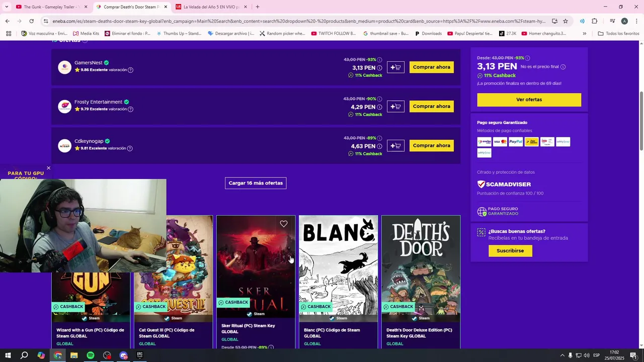644x362 pixels.
Task: Open Frosty Entertainment seller profile
Action: 98,102
